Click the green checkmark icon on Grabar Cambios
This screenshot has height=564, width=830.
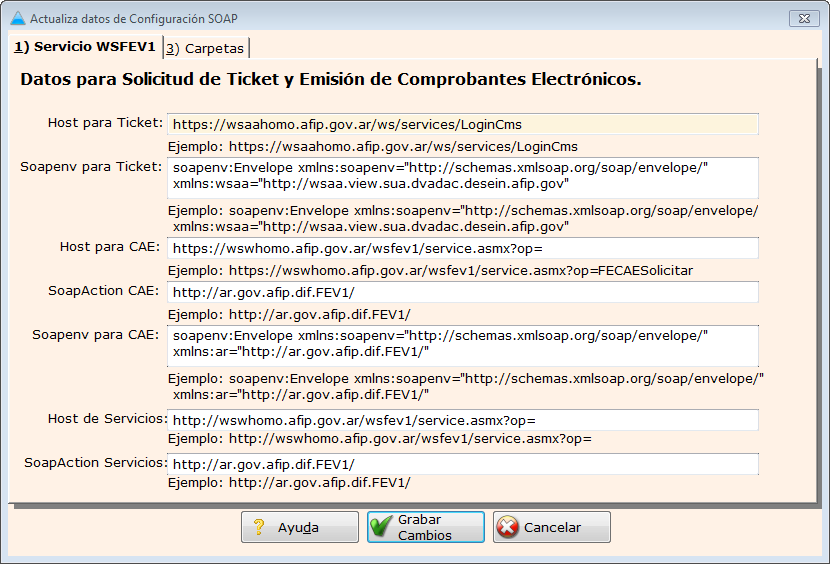381,527
